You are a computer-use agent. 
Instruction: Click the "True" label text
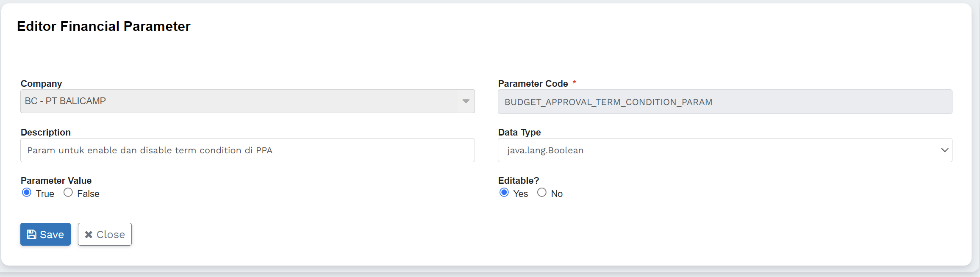(x=45, y=194)
